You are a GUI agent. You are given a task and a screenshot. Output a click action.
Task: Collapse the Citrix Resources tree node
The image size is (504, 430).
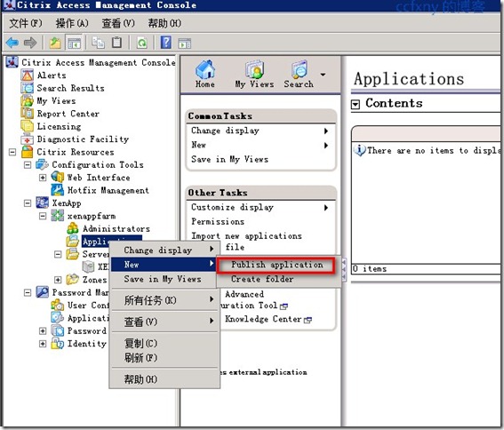12,152
